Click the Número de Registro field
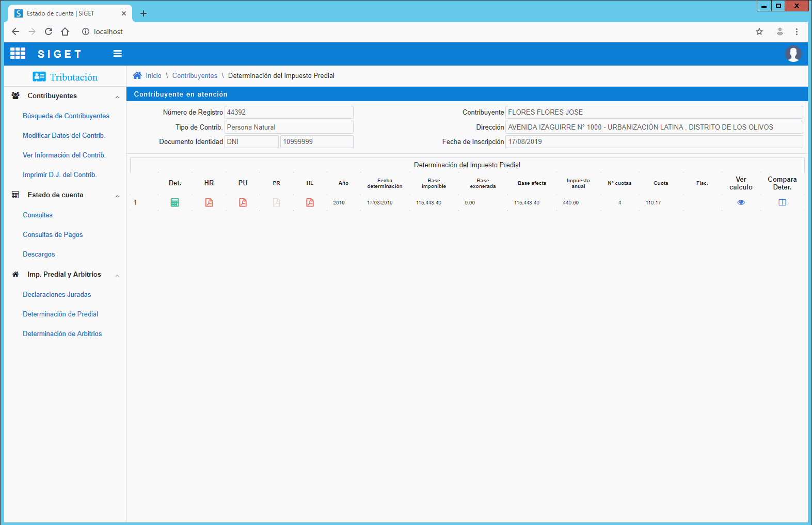The image size is (812, 525). (289, 112)
